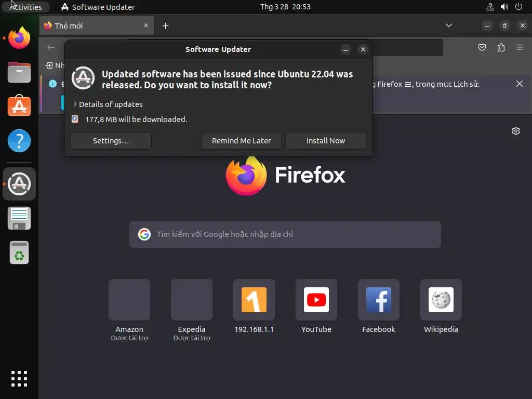532x399 pixels.
Task: Open updater Settings… button
Action: [111, 141]
